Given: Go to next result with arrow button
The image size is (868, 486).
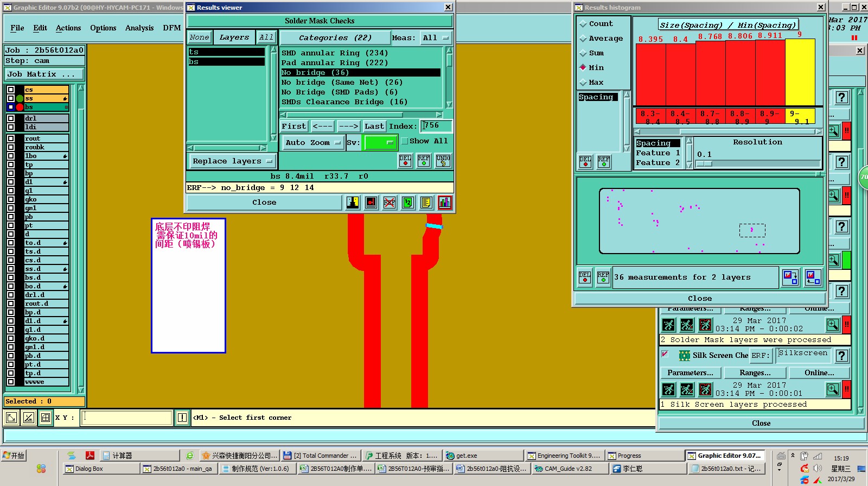Looking at the screenshot, I should 348,127.
